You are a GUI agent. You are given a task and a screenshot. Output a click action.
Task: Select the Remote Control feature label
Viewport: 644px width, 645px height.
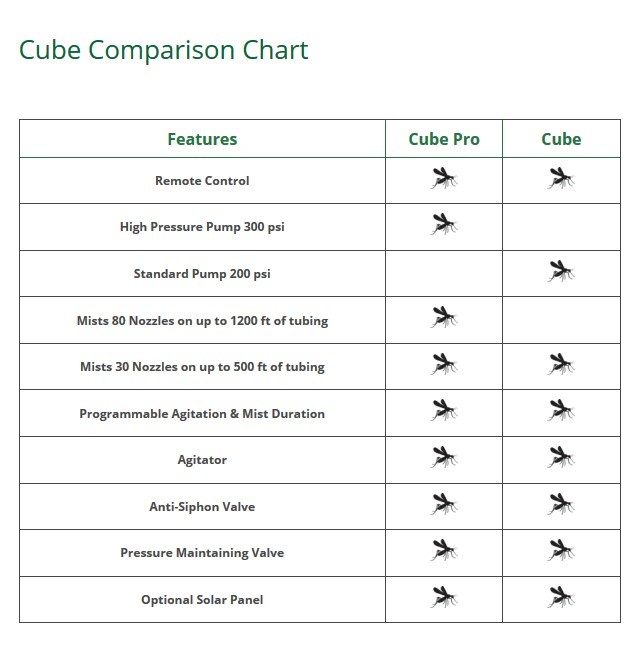(x=202, y=181)
